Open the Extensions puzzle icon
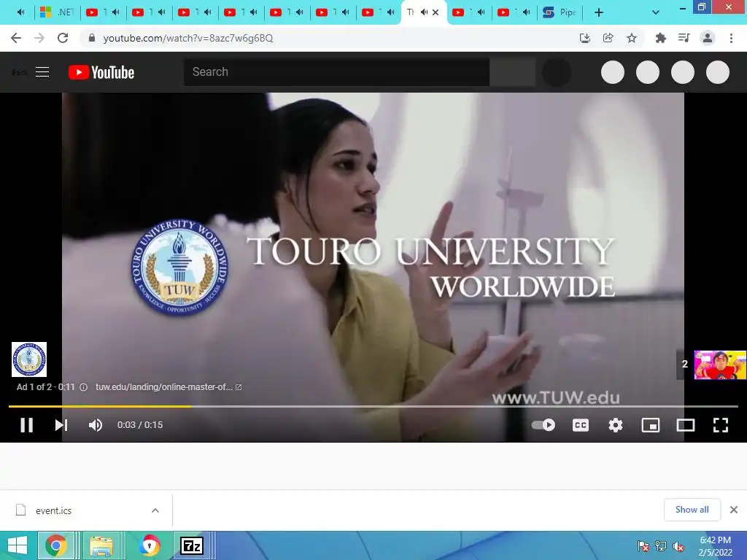Screen dimensions: 747x560 [660, 38]
